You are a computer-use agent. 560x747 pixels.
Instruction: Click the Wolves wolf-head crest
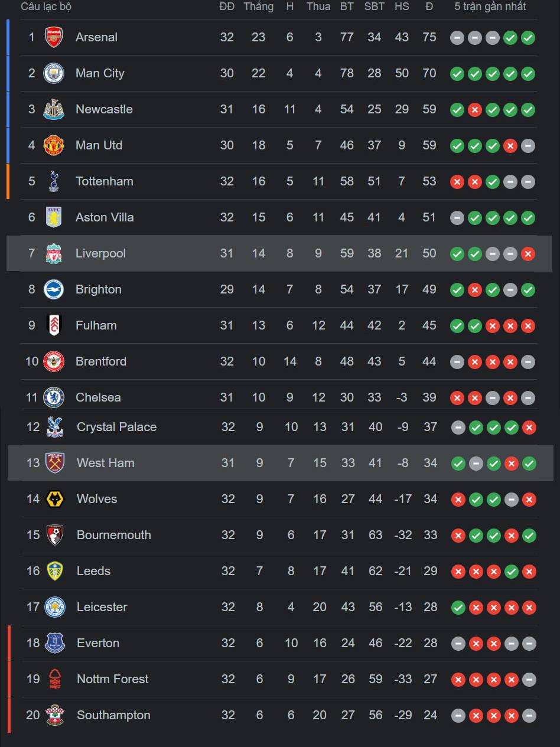click(x=55, y=499)
